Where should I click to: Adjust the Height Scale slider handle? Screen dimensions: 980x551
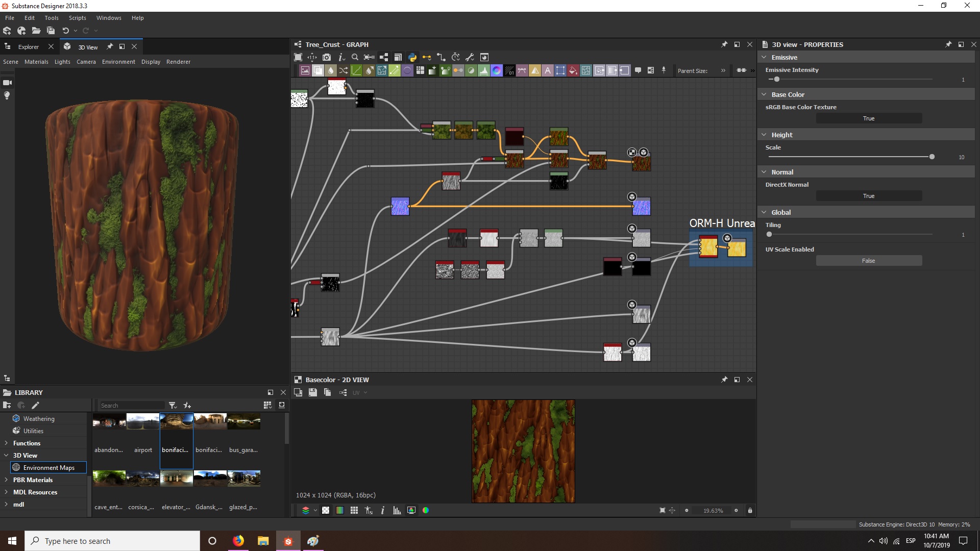click(x=932, y=157)
